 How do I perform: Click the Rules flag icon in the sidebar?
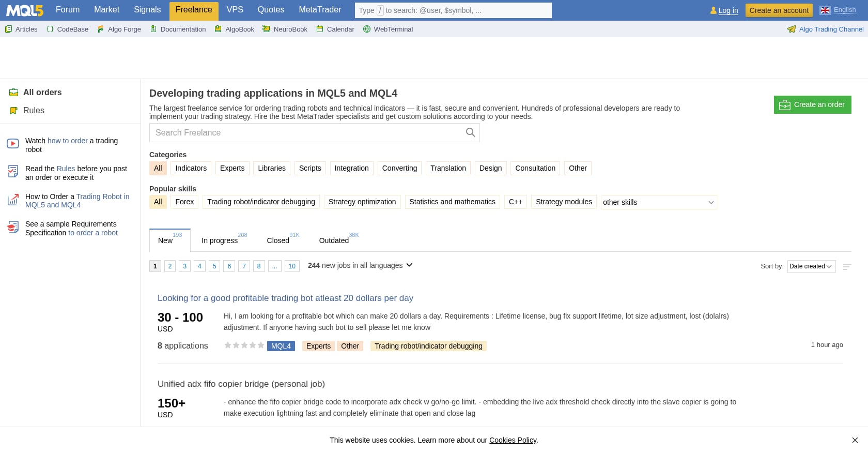14,111
